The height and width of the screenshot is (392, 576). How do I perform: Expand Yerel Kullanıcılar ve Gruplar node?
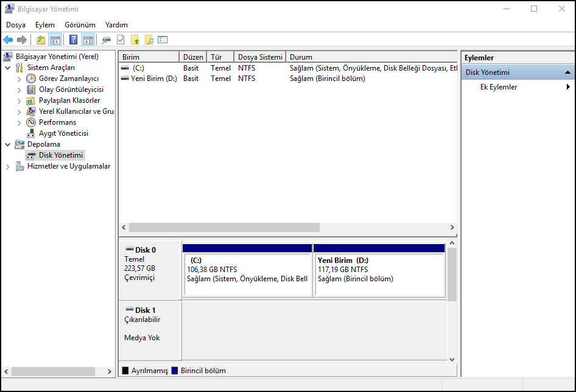(19, 111)
